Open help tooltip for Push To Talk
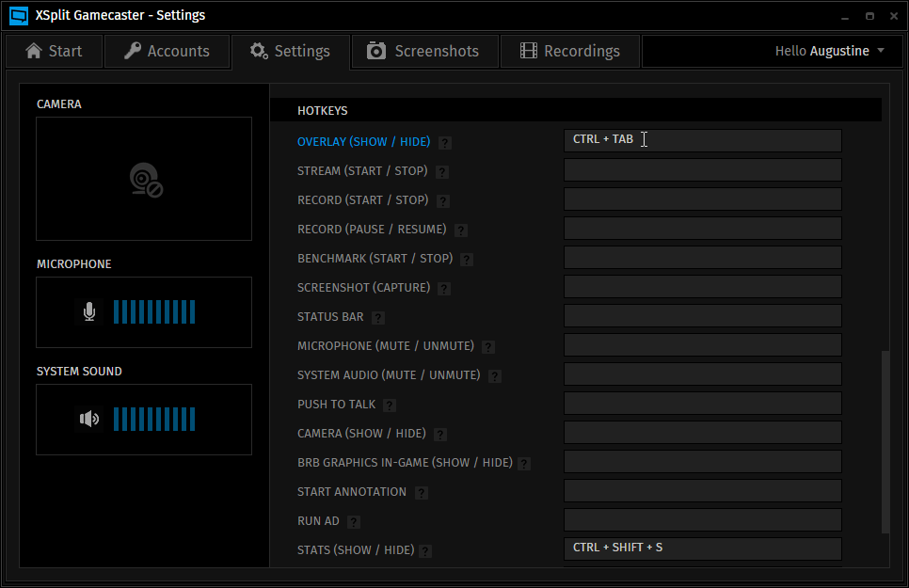Image resolution: width=909 pixels, height=588 pixels. click(390, 405)
